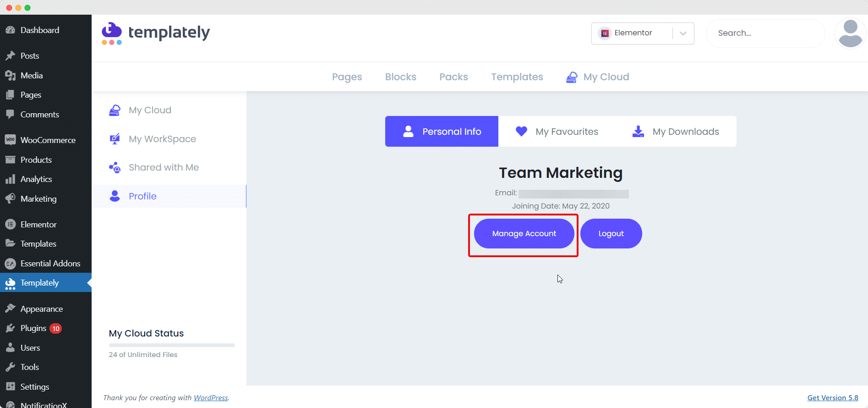Viewport: 868px width, 408px height.
Task: Switch to the Packs tab
Action: click(453, 77)
